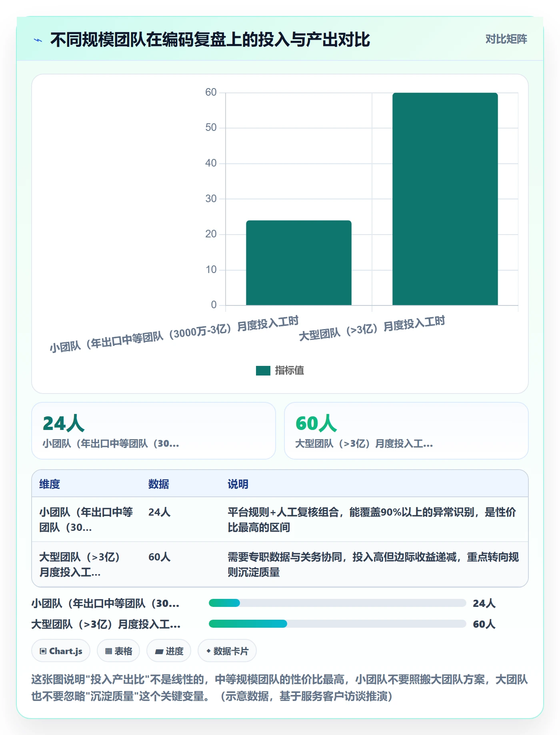Image resolution: width=560 pixels, height=735 pixels.
Task: Click the slanted x-axis label 大型团队（>3亿）月度投入工时
Action: 372,328
